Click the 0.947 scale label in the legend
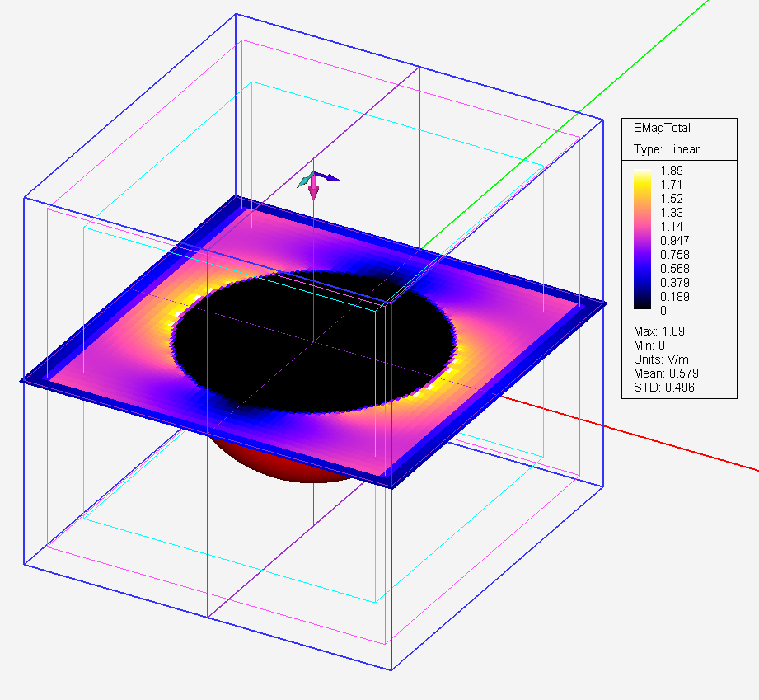759x700 pixels. [x=675, y=241]
